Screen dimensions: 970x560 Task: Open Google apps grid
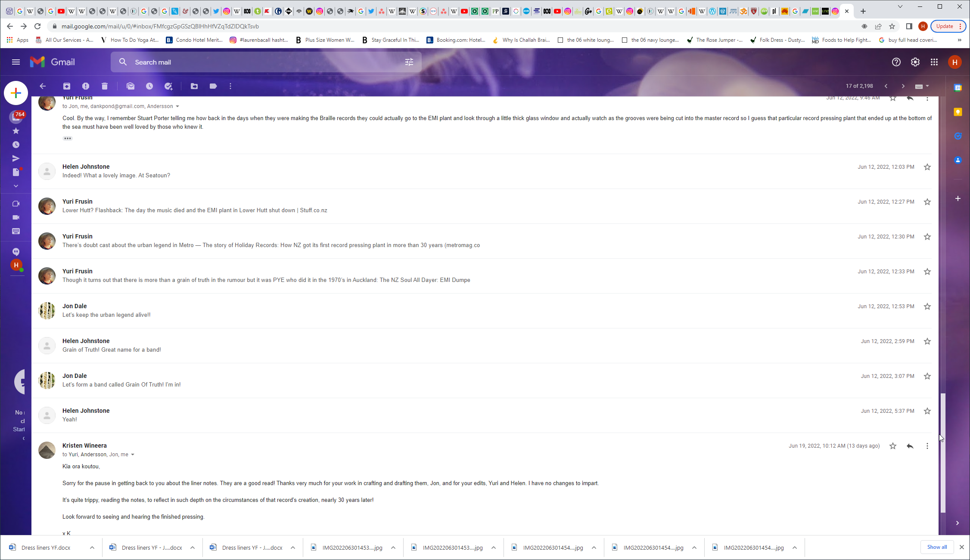(934, 62)
